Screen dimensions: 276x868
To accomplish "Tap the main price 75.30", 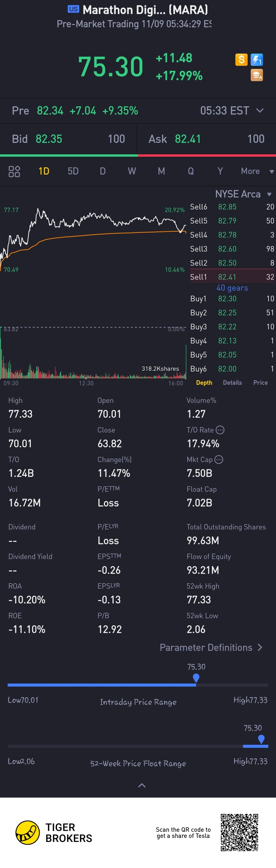I will (x=111, y=66).
